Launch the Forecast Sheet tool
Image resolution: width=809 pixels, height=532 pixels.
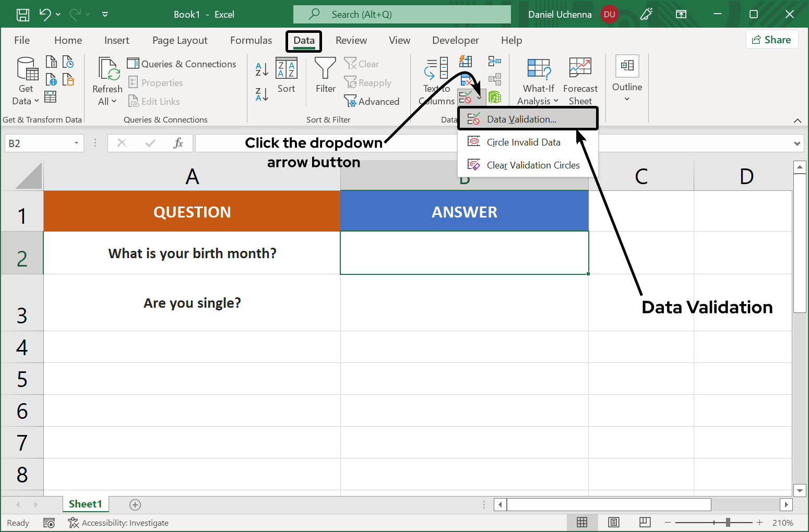click(x=580, y=79)
